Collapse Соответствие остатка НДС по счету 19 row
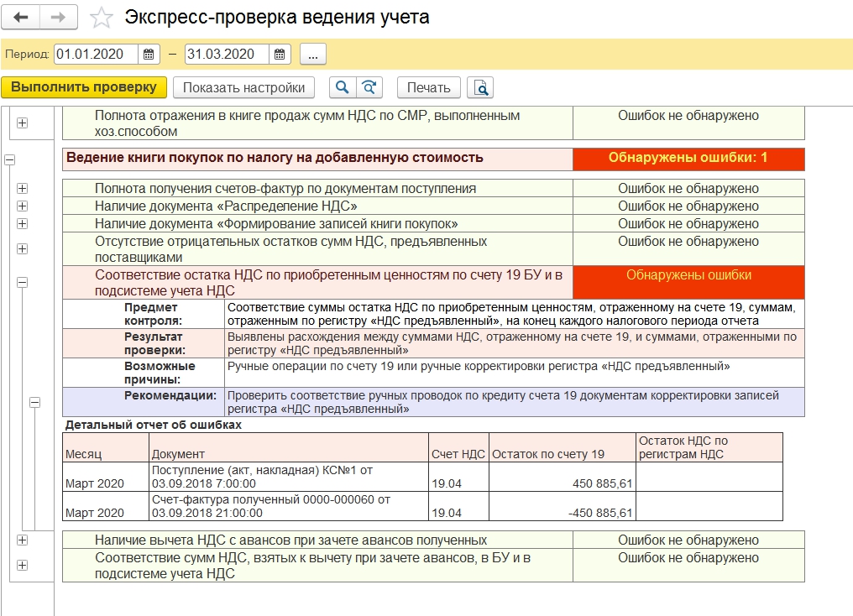This screenshot has width=853, height=616. coord(23,282)
